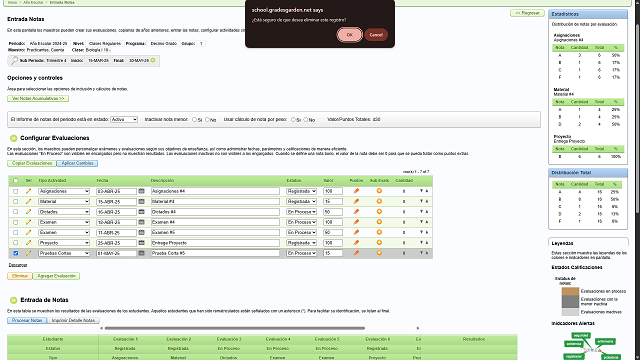Click the horizontal scrollbar above grades table
The width and height of the screenshot is (640, 360).
tap(235, 328)
